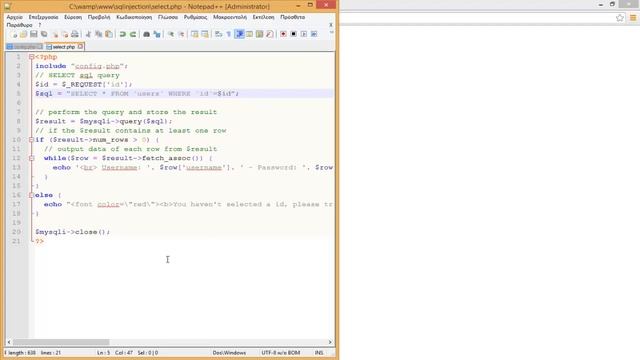Open the Κωδικοποίηση menu

[134, 17]
